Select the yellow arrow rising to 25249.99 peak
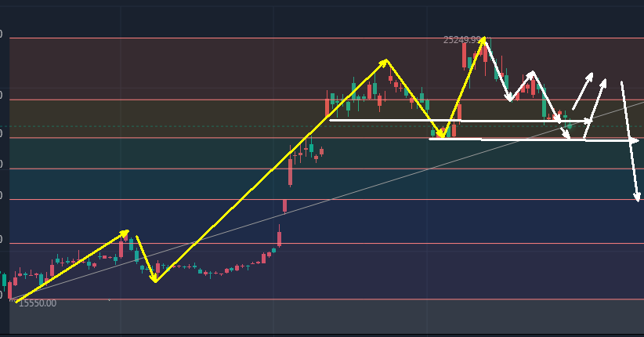 [x=464, y=85]
